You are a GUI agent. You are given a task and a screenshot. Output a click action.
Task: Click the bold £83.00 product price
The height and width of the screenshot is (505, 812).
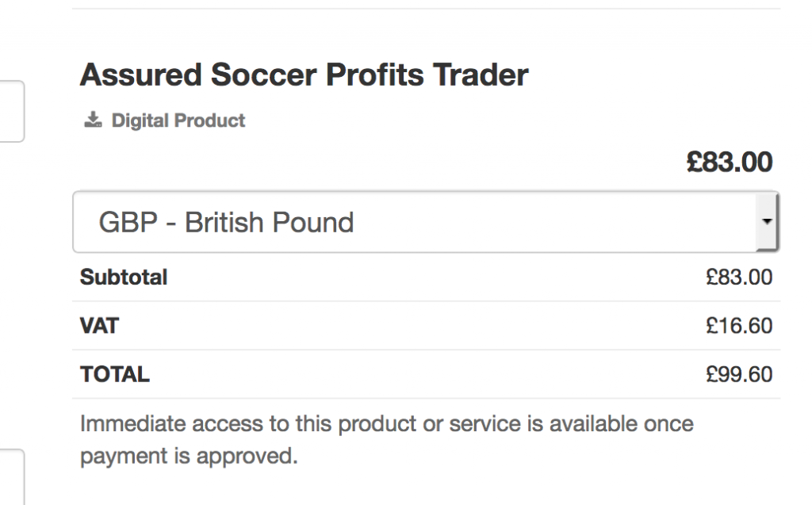coord(730,162)
